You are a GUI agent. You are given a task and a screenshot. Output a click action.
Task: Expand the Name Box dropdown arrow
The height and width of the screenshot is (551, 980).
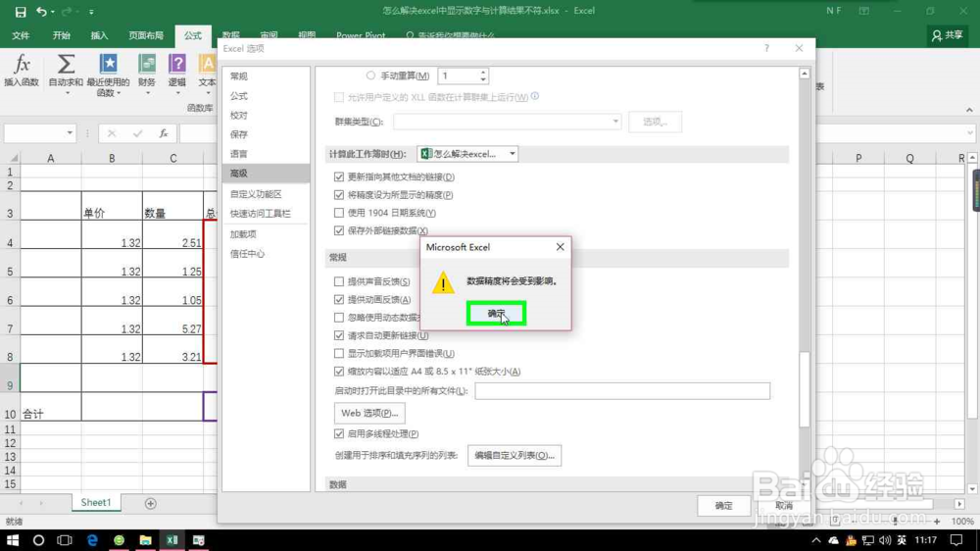(70, 133)
